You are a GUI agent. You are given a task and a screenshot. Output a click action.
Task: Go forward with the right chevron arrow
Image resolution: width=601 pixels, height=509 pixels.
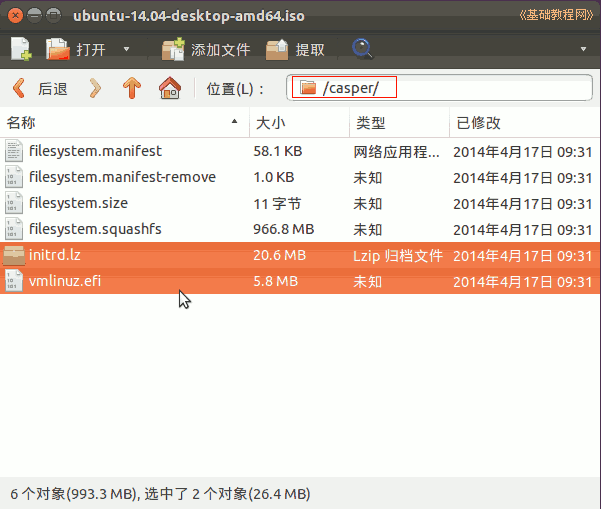(95, 89)
